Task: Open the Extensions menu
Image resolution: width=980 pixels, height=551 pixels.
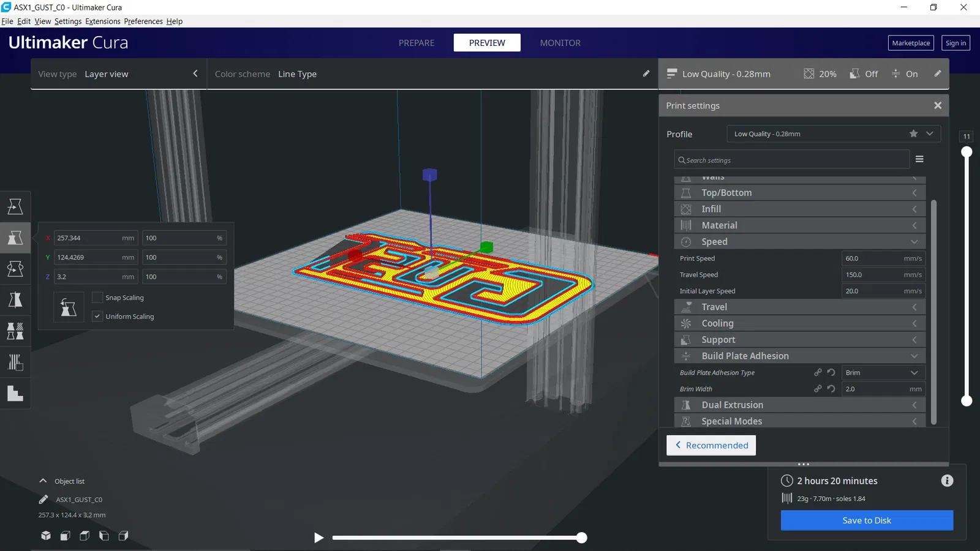Action: coord(103,21)
